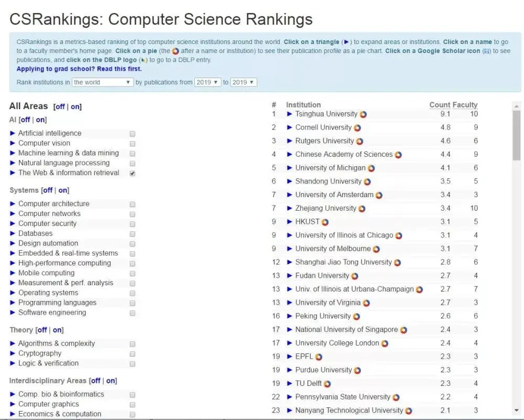Show Purdue University pie chart
Screen dimensions: 524x420
[357, 371]
